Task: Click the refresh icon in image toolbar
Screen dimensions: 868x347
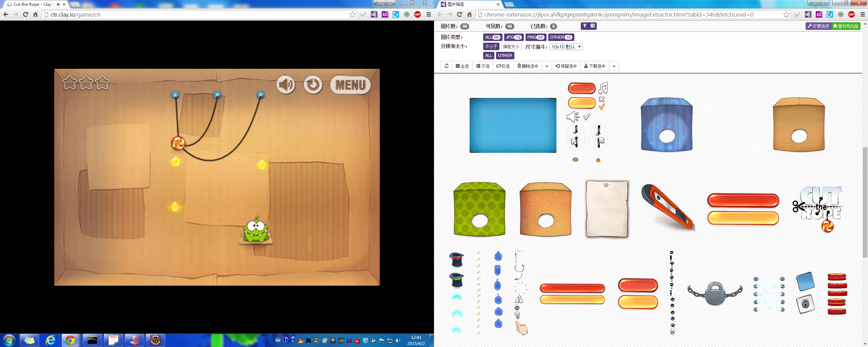Action: click(446, 66)
